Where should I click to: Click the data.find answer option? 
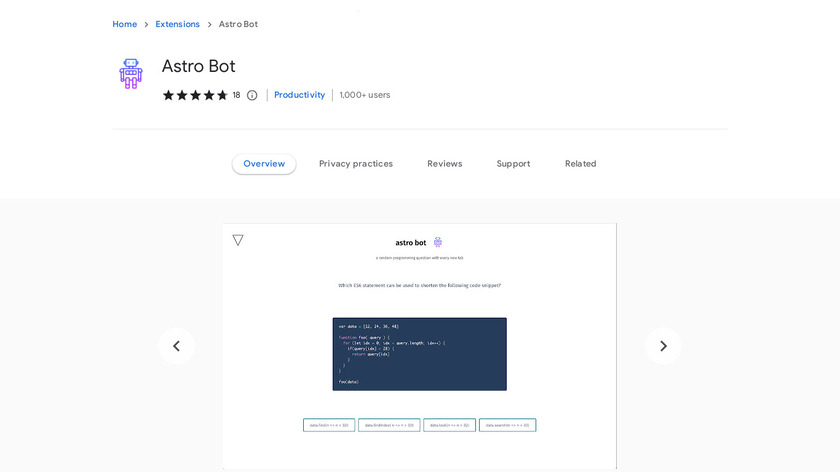pyautogui.click(x=329, y=425)
